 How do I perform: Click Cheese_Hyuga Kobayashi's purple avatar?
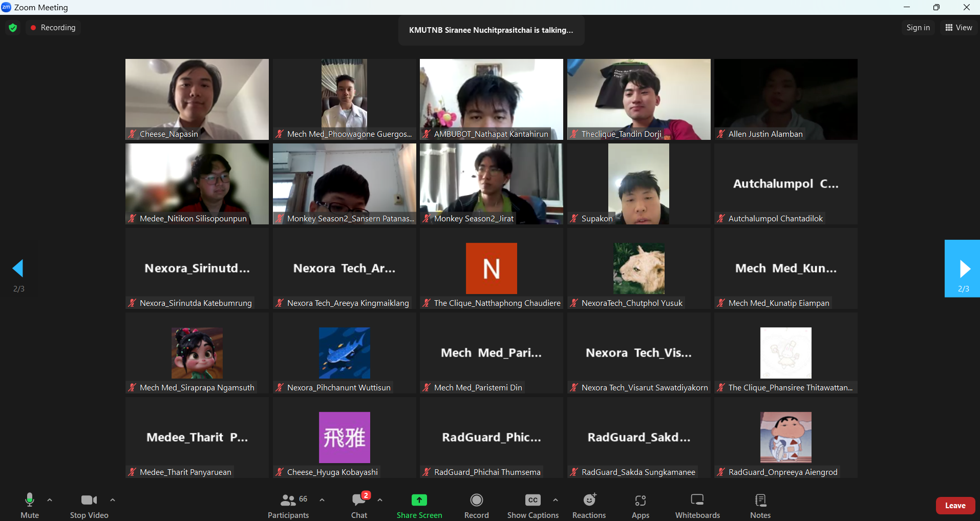tap(345, 437)
